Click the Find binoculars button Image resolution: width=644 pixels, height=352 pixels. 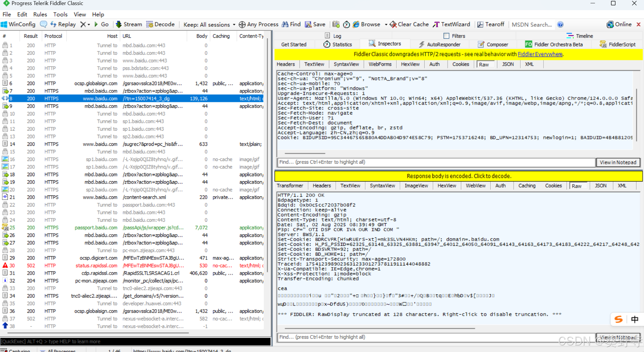click(x=291, y=24)
